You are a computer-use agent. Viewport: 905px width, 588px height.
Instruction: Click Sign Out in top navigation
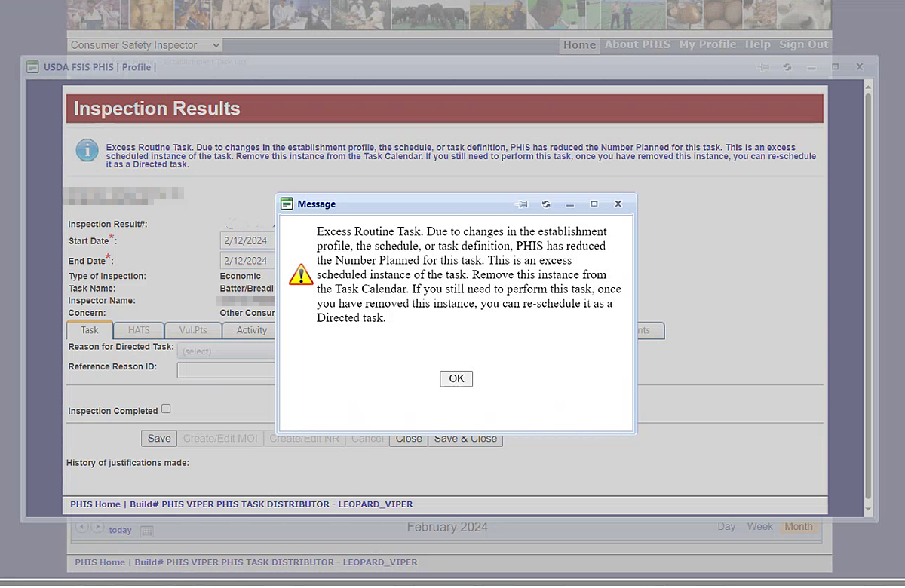tap(803, 44)
